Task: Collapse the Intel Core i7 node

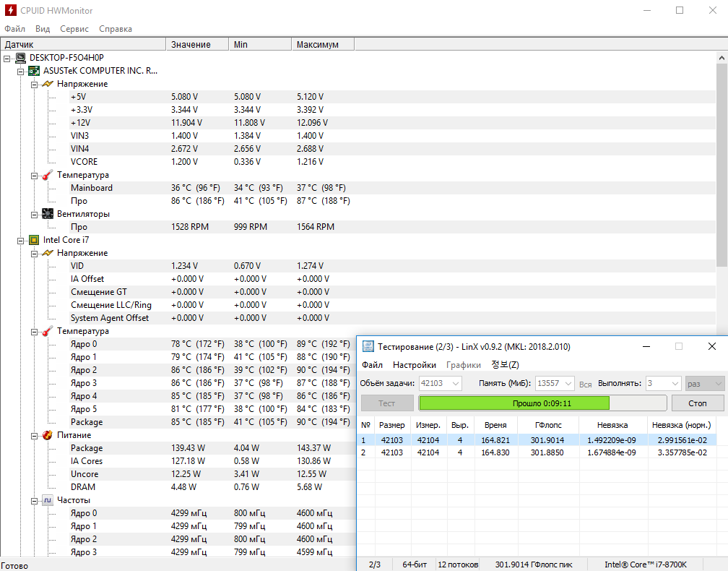Action: click(20, 241)
